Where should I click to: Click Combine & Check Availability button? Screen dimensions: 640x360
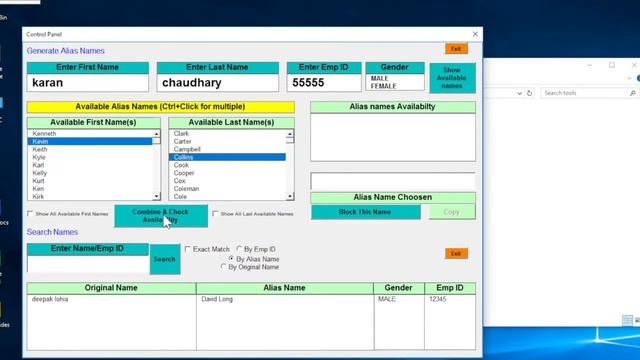coord(161,216)
